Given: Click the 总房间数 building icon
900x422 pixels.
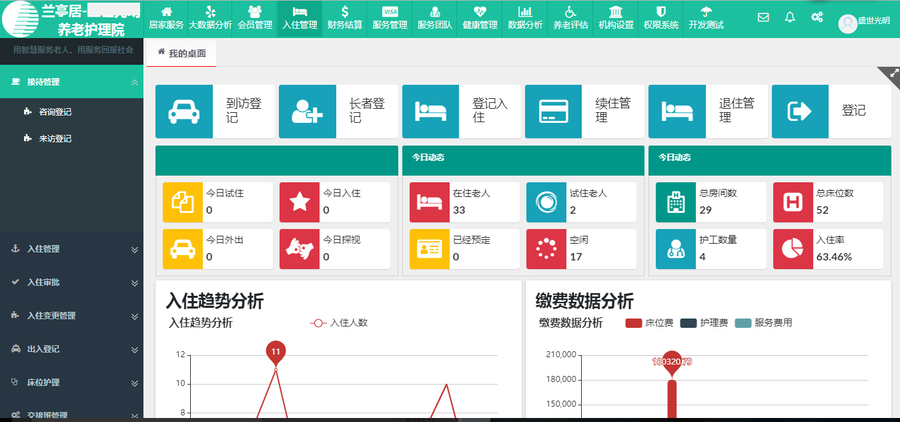Looking at the screenshot, I should point(676,202).
